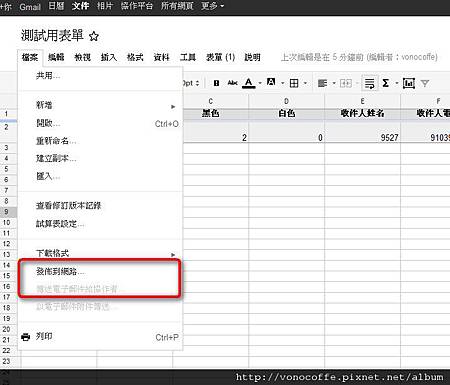Star the 測試用表單 spreadsheet
The height and width of the screenshot is (385, 450).
94,36
